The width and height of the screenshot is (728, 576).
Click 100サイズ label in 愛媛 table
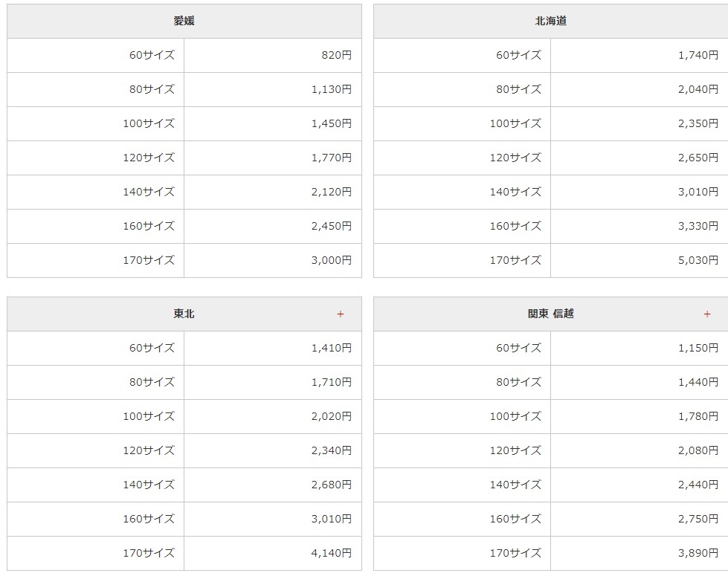(x=149, y=124)
